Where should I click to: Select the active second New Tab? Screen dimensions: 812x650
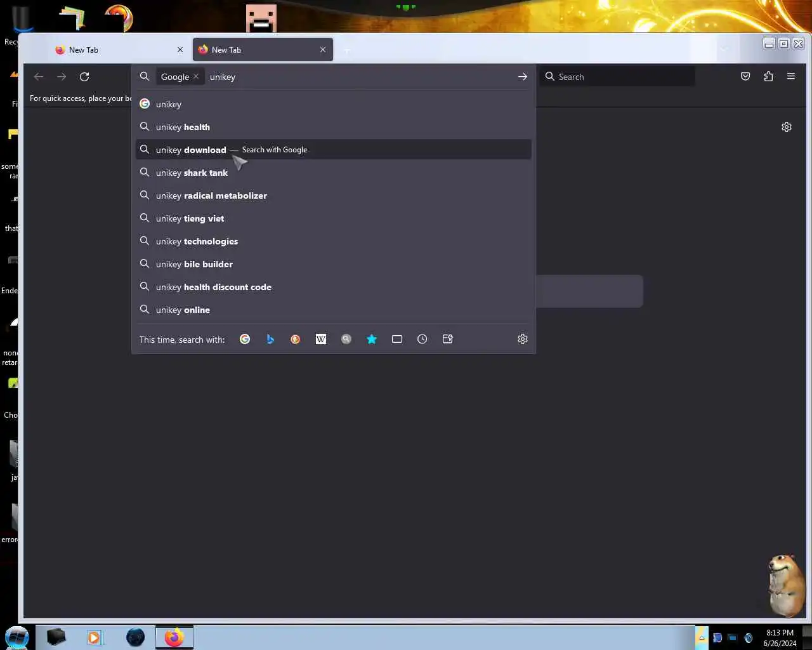point(263,50)
